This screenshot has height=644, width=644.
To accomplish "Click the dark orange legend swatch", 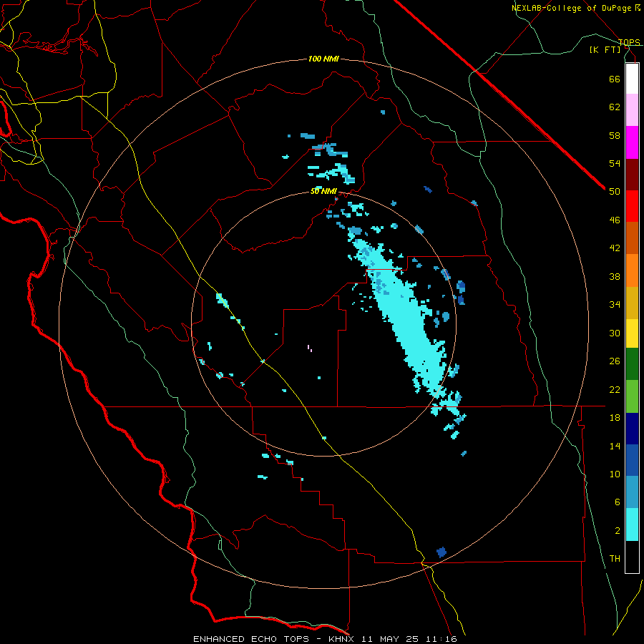I will point(632,238).
